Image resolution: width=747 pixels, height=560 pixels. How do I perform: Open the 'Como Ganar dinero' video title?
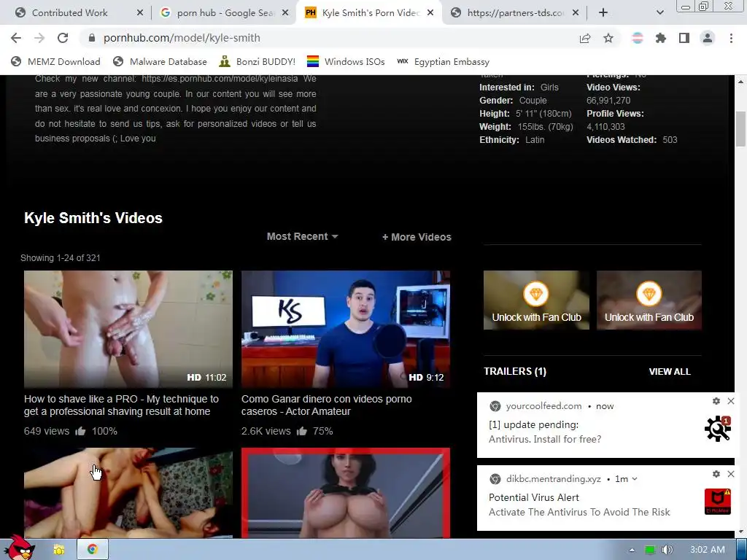[326, 405]
